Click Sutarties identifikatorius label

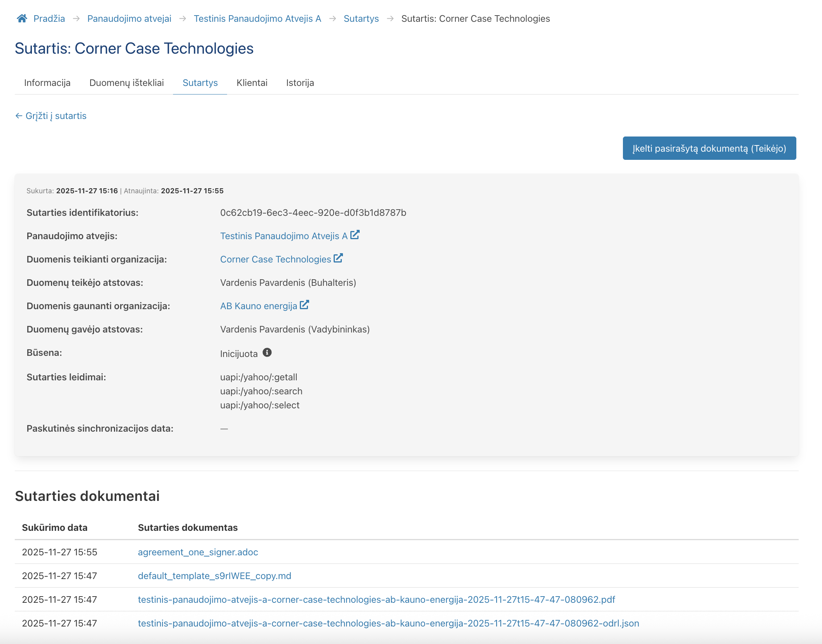click(82, 213)
